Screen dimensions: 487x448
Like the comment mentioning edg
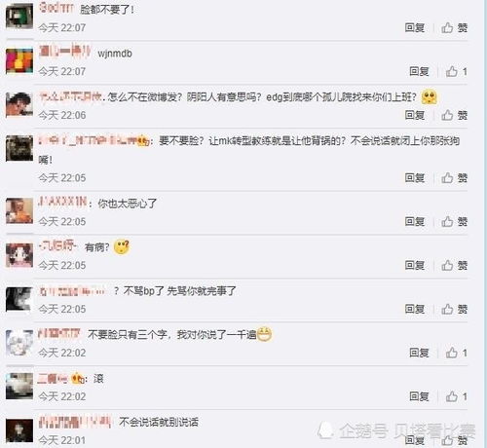click(x=454, y=115)
